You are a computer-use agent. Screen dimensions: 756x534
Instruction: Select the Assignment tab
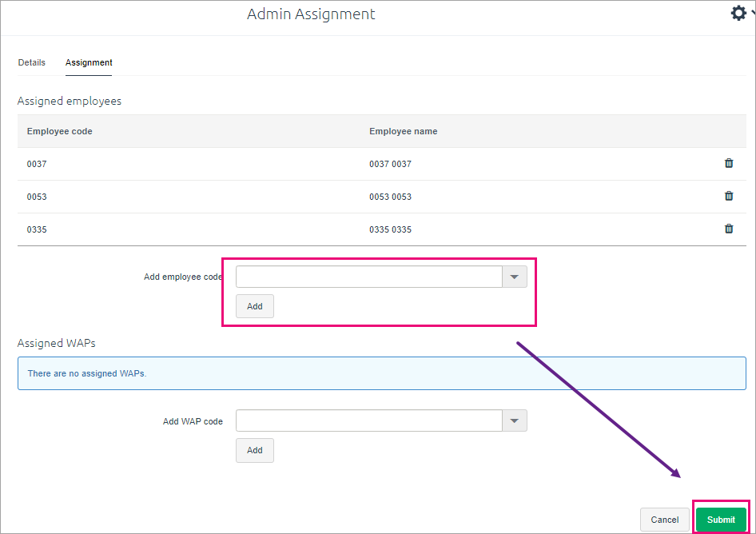tap(89, 62)
